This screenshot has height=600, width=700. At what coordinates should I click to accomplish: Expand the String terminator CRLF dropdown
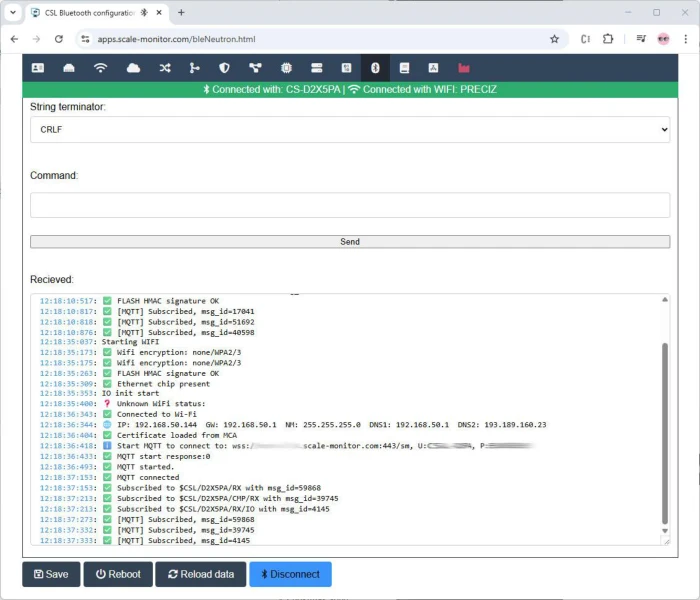pyautogui.click(x=350, y=129)
